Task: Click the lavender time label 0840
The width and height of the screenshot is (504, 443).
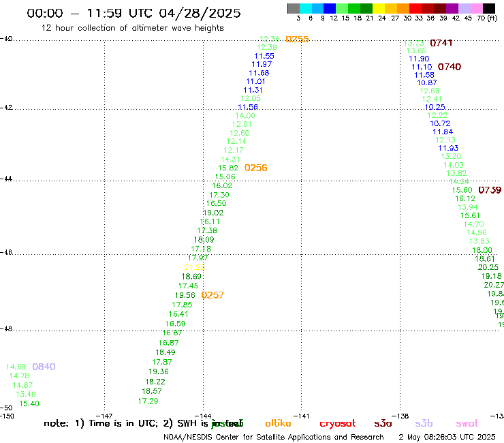Action: (44, 367)
